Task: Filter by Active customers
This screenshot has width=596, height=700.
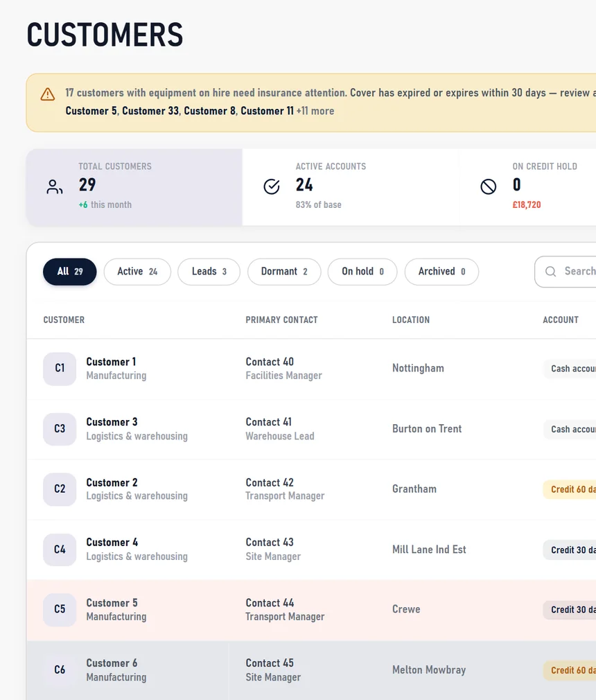Action: click(x=137, y=272)
